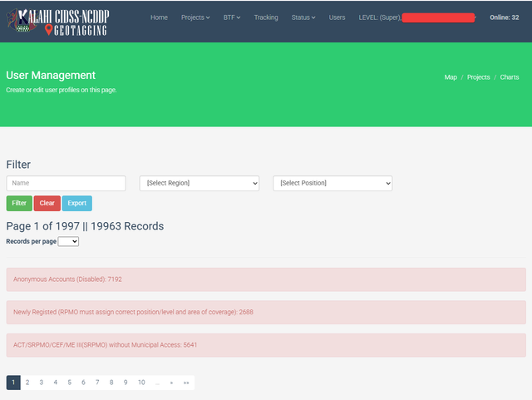The width and height of the screenshot is (532, 400).
Task: Open the Records per page dropdown
Action: coord(68,241)
